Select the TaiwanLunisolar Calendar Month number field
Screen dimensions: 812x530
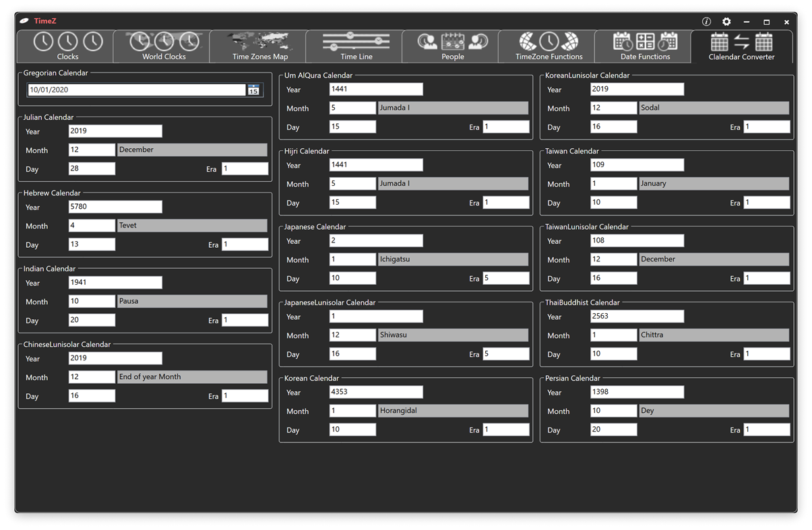pyautogui.click(x=613, y=259)
